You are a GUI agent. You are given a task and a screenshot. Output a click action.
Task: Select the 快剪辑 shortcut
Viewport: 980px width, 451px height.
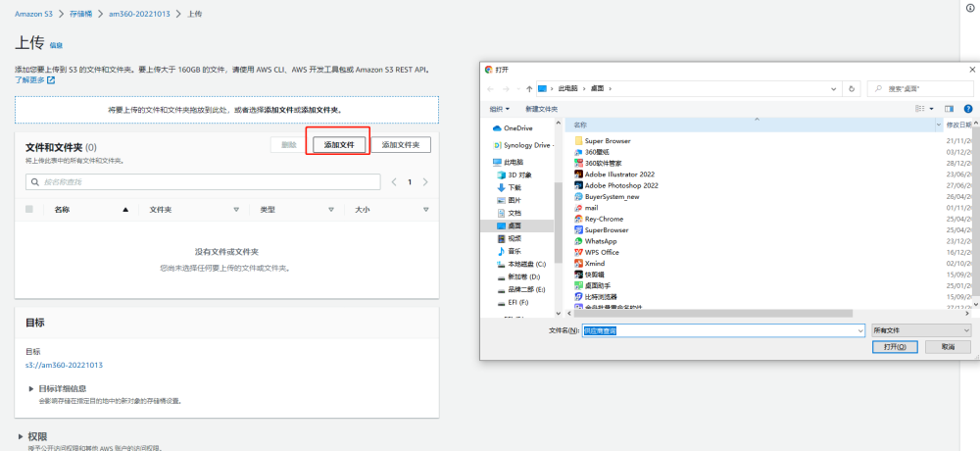pos(589,275)
